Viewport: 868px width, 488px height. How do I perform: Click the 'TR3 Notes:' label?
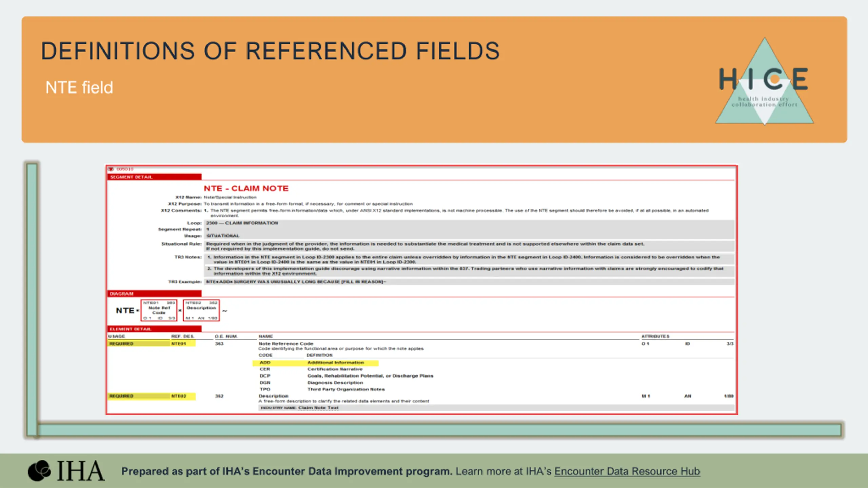(x=188, y=257)
